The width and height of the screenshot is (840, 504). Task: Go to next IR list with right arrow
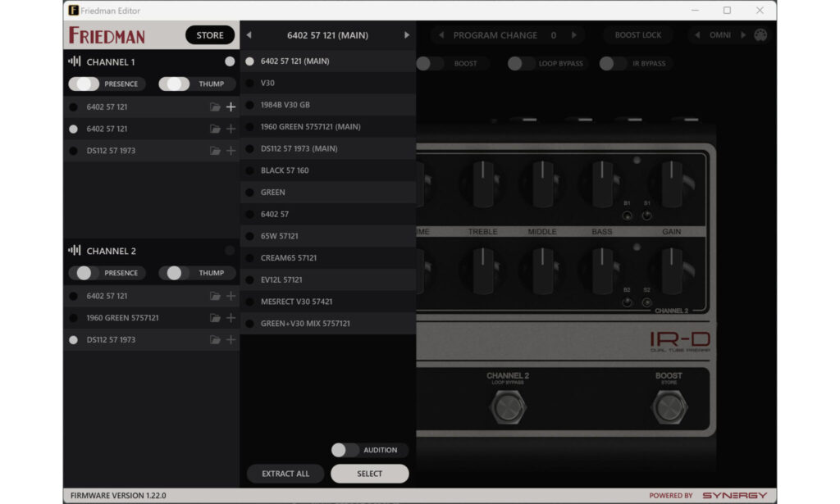point(407,35)
